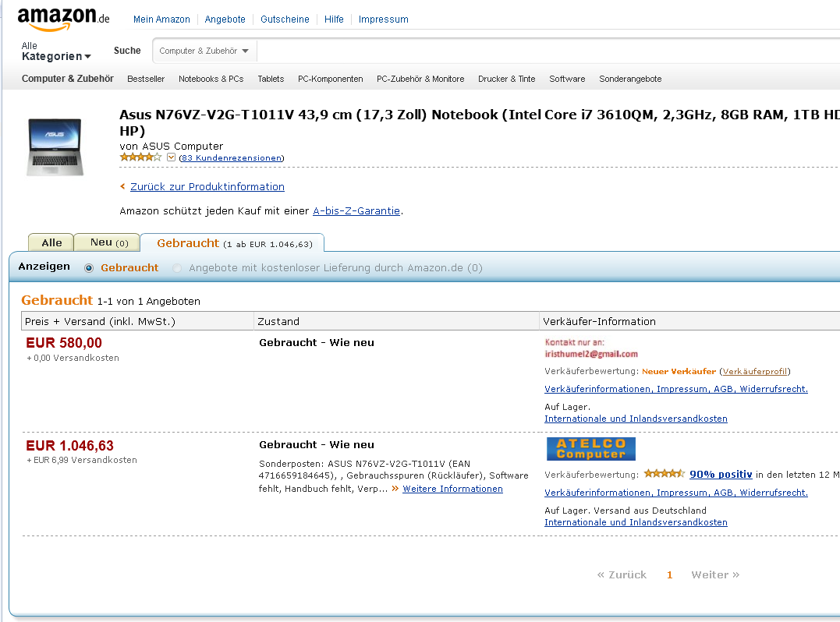The image size is (840, 622).
Task: Open the 83 Kundenrezensionen link
Action: [232, 157]
